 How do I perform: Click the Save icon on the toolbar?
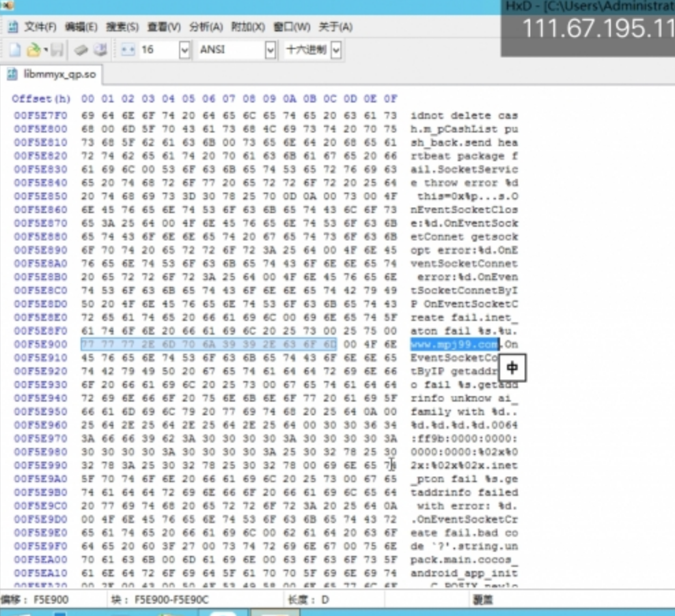(x=57, y=49)
